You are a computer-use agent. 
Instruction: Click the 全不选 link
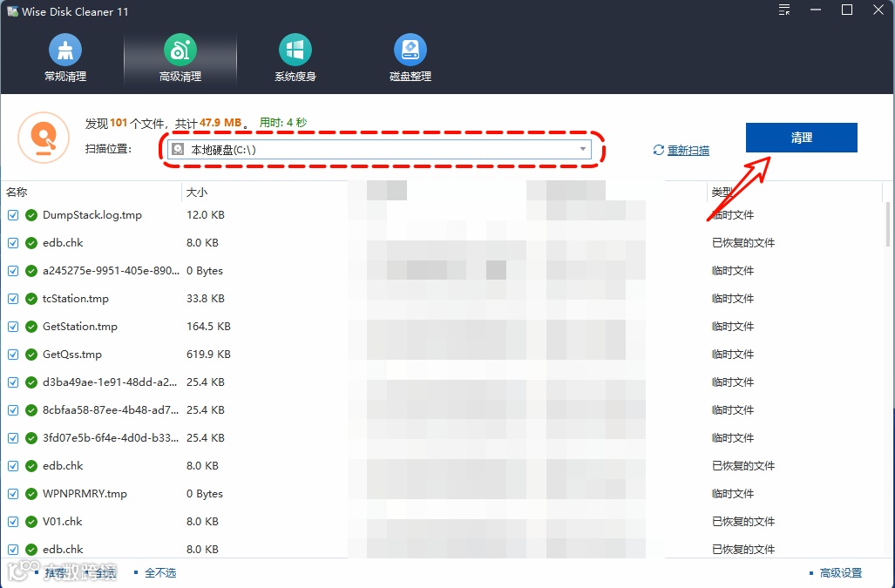coord(160,572)
